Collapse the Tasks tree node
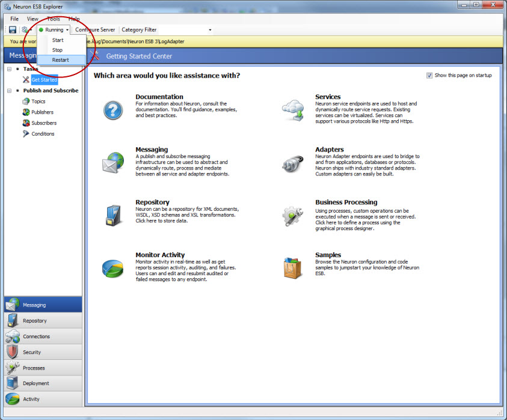The height and width of the screenshot is (420, 507). [x=9, y=69]
